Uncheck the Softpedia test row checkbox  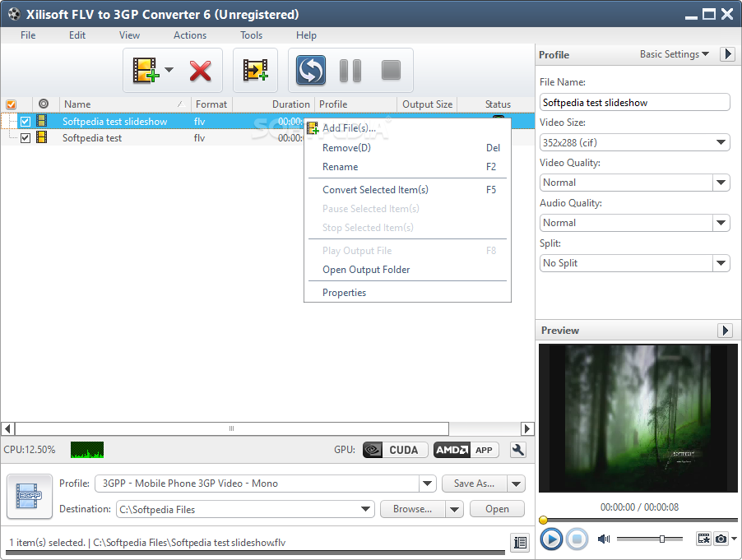coord(26,138)
